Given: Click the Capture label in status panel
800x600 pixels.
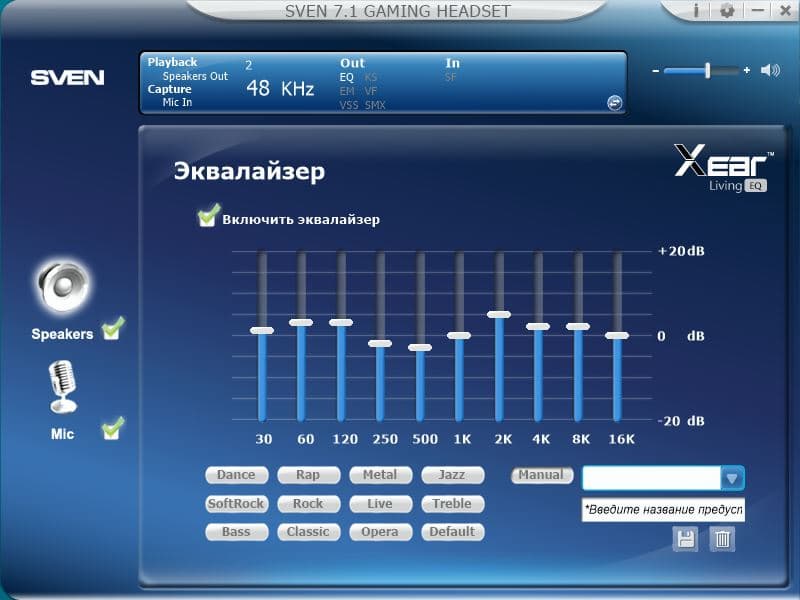Looking at the screenshot, I should (x=169, y=89).
